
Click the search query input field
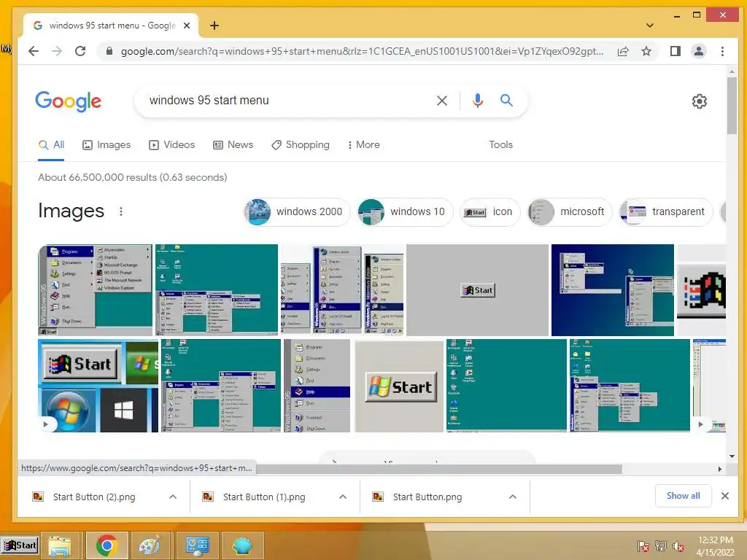point(286,101)
